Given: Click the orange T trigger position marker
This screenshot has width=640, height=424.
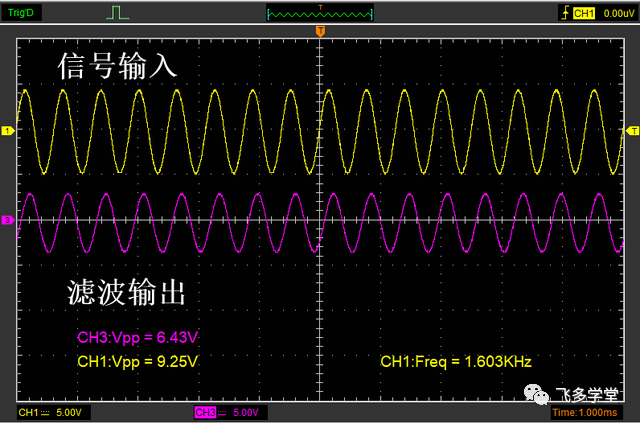Looking at the screenshot, I should [320, 31].
